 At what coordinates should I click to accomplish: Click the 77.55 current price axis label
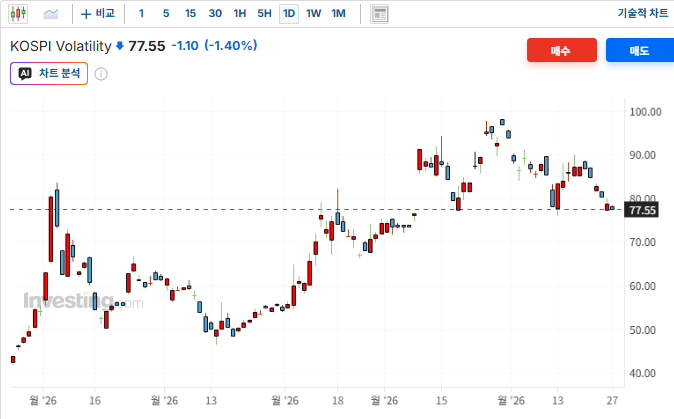(x=642, y=210)
